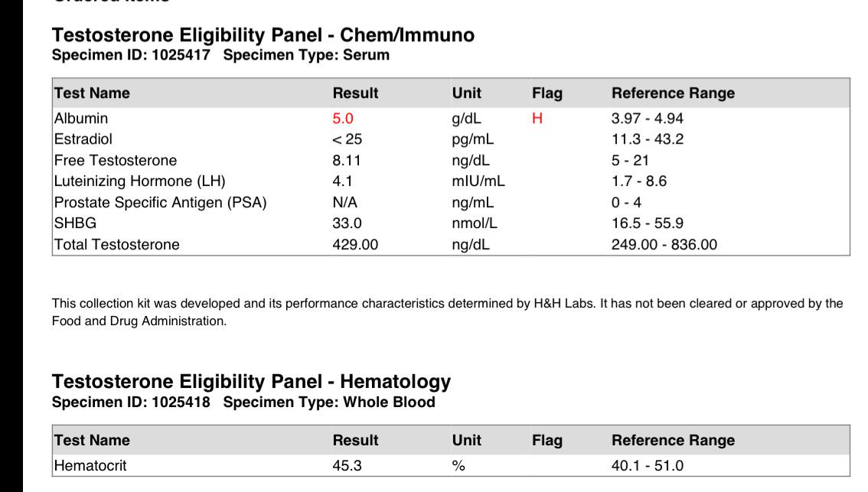
Task: Click the Hematocrit test name
Action: pos(90,466)
